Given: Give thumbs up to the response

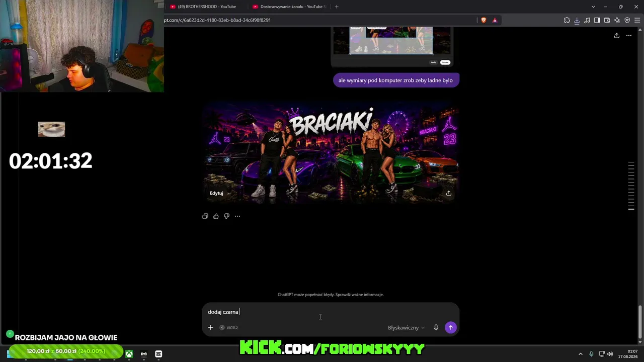Looking at the screenshot, I should click(216, 216).
